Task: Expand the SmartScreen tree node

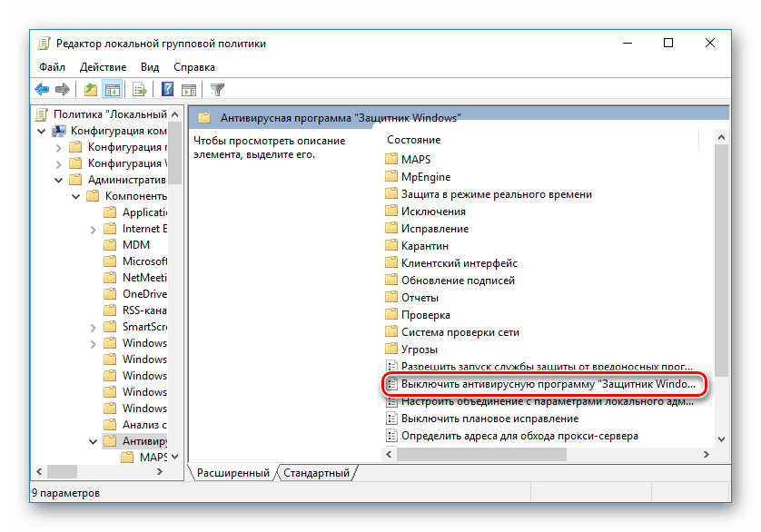Action: 94,327
